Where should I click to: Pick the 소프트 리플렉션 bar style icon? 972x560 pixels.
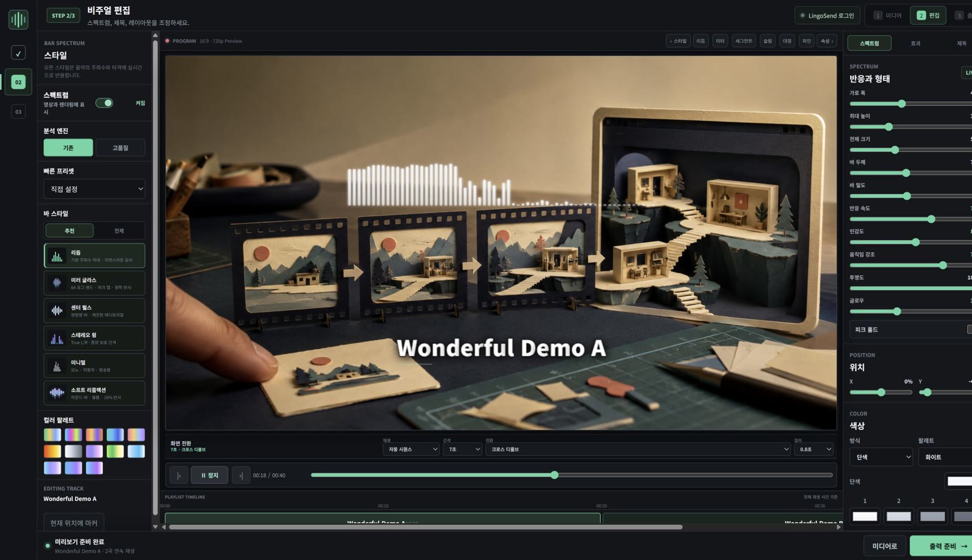tap(57, 393)
